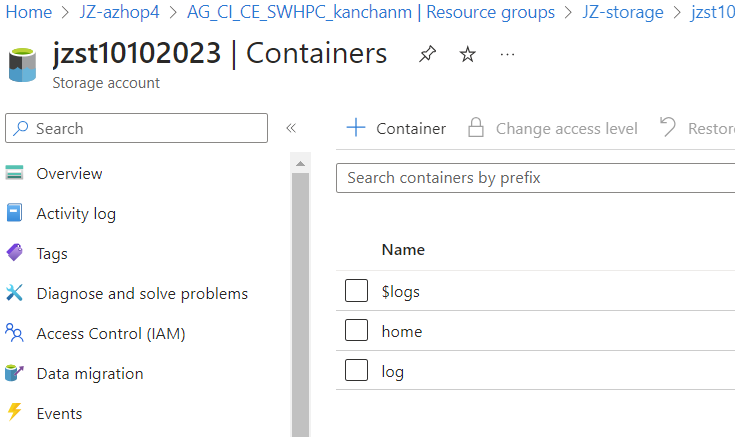Click the sidebar scrollbar thumb
The height and width of the screenshot is (437, 735).
300,305
